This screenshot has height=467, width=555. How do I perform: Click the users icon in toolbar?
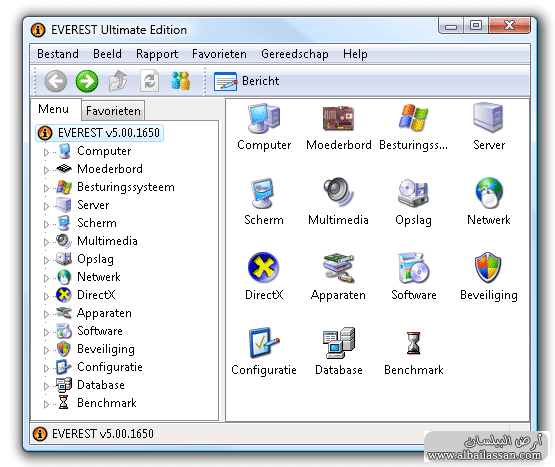181,81
